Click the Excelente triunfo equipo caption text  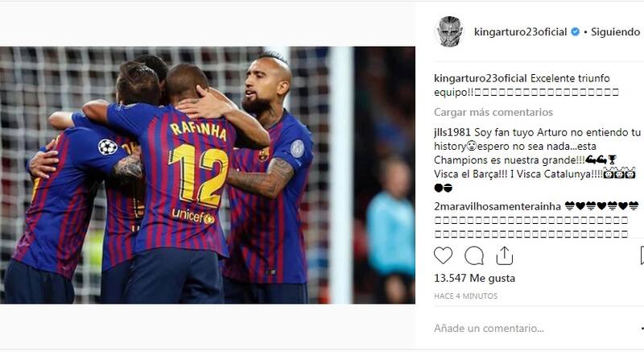click(x=526, y=85)
